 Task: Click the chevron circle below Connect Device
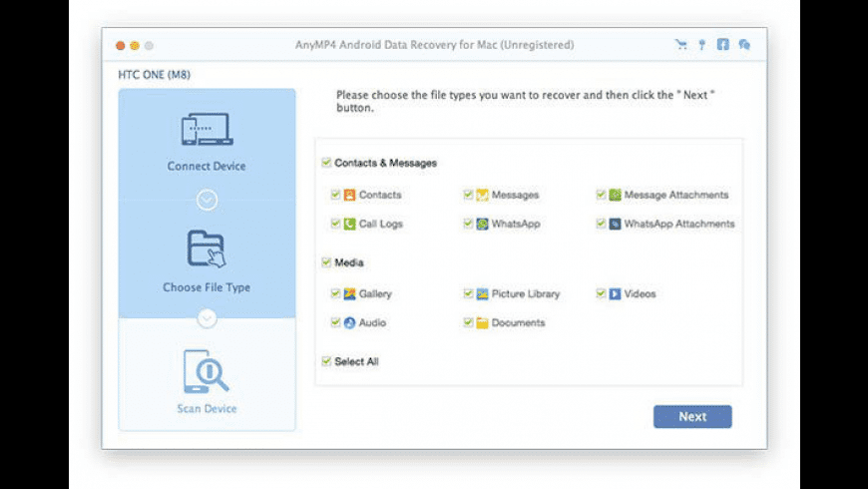pyautogui.click(x=208, y=200)
